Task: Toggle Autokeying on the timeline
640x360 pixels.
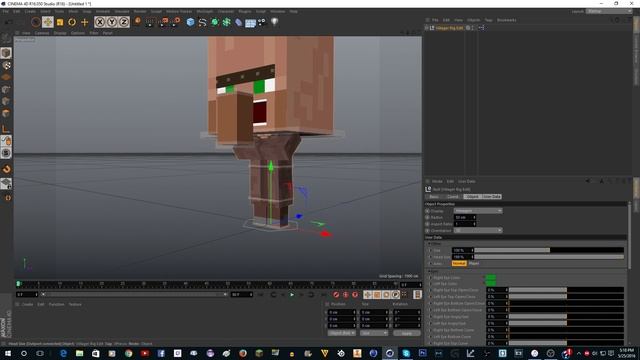Action: [x=345, y=294]
